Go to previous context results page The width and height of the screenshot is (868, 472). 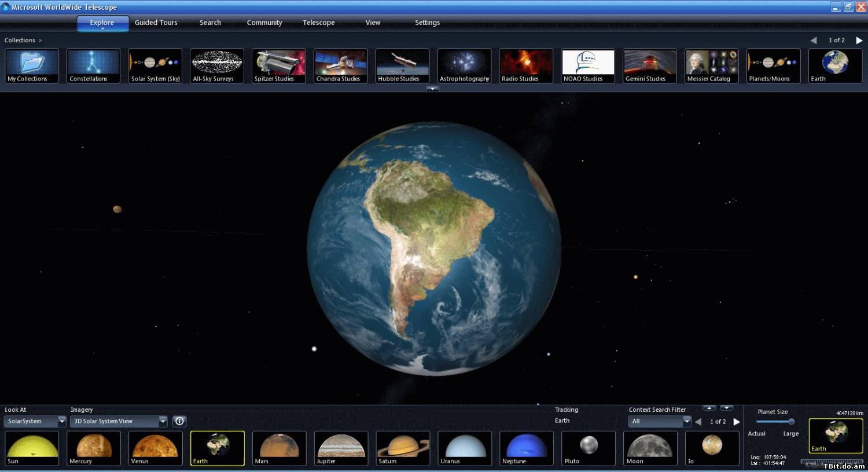(x=698, y=422)
